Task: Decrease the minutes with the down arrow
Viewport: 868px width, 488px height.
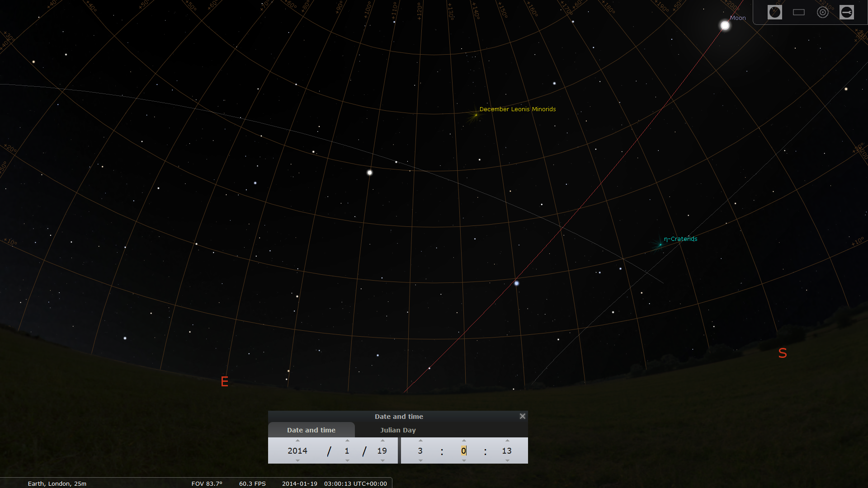Action: [x=464, y=460]
